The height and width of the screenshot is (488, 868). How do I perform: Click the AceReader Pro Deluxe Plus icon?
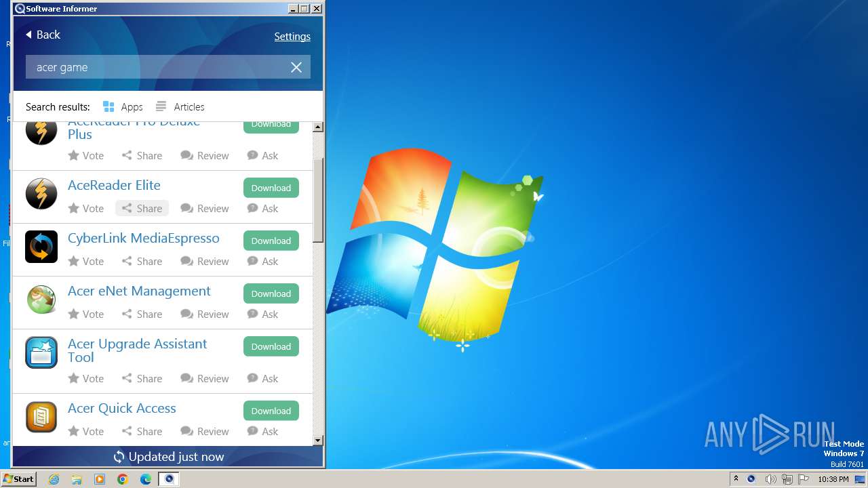pos(41,134)
